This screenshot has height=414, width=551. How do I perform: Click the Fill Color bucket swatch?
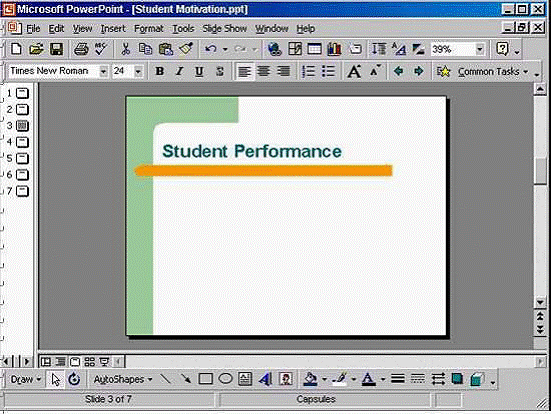[x=311, y=379]
